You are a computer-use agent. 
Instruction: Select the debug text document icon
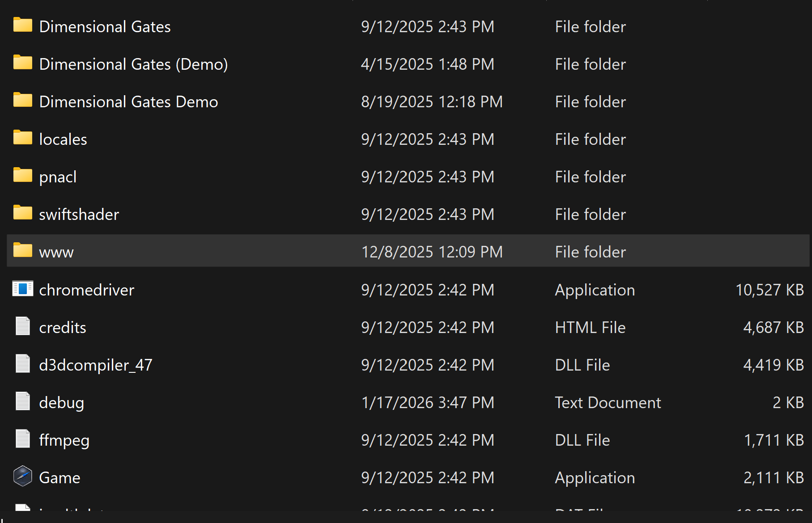(x=22, y=401)
